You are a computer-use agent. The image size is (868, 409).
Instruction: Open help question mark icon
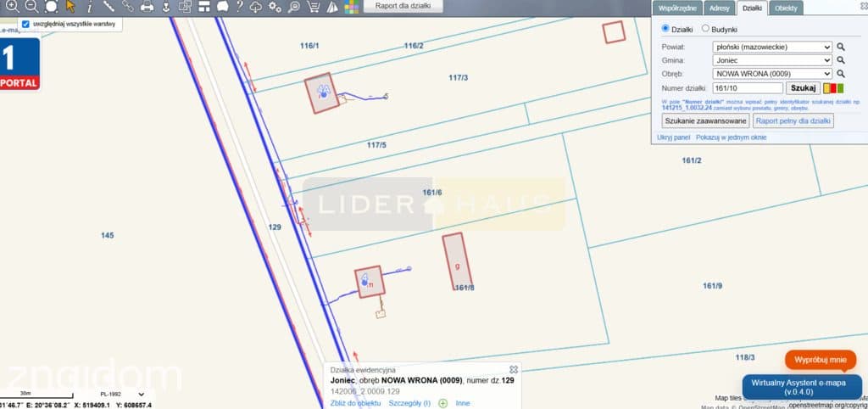point(239,7)
